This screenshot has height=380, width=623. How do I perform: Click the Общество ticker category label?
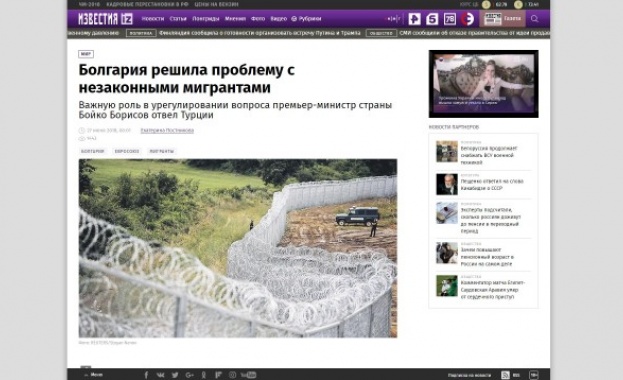381,33
